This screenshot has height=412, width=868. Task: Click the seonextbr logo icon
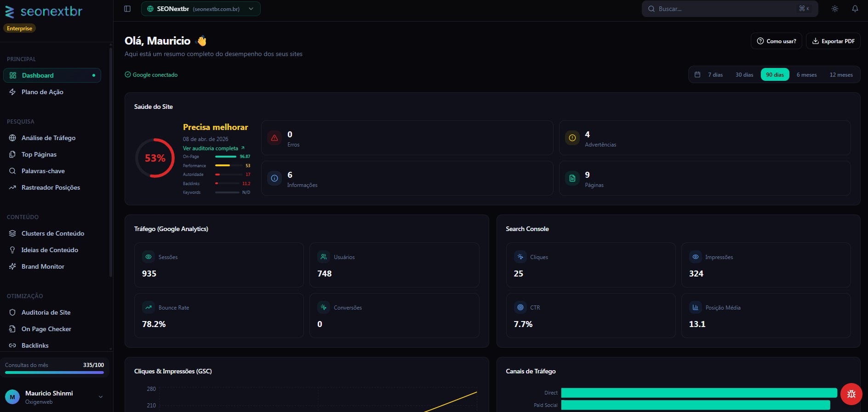[x=10, y=12]
